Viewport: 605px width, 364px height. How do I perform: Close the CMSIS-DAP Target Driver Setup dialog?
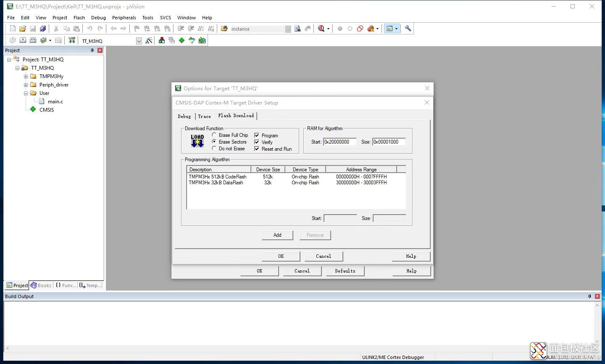427,102
